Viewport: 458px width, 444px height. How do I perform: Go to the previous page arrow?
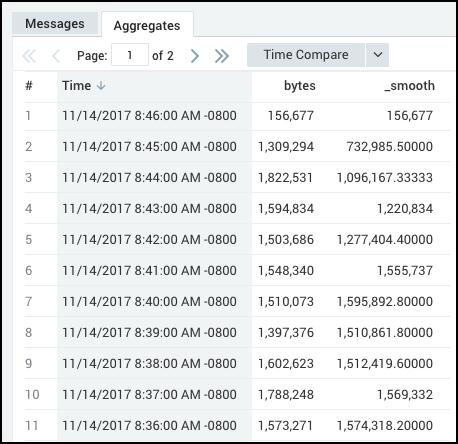pos(56,56)
